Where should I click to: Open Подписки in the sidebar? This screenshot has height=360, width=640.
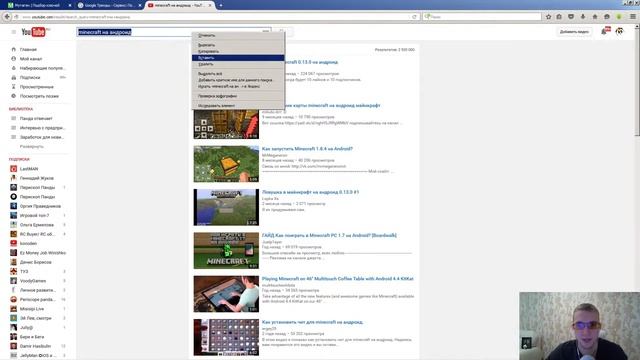(x=30, y=78)
